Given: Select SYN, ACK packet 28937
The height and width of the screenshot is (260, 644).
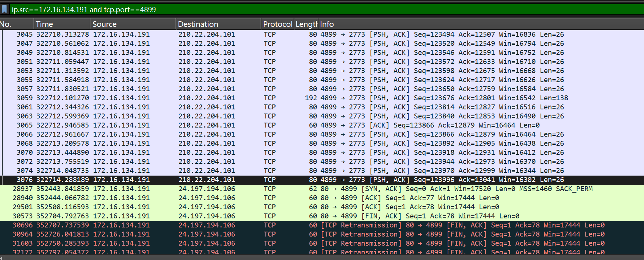Looking at the screenshot, I should (322, 189).
